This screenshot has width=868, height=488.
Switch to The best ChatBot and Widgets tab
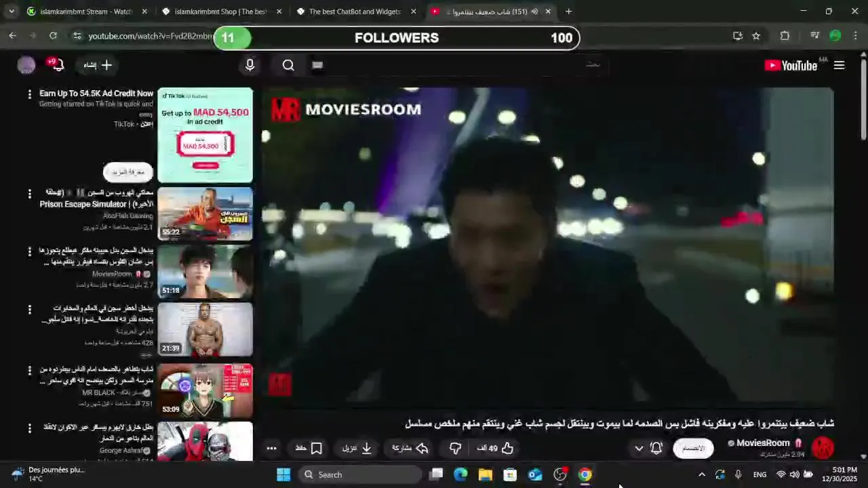[x=355, y=12]
